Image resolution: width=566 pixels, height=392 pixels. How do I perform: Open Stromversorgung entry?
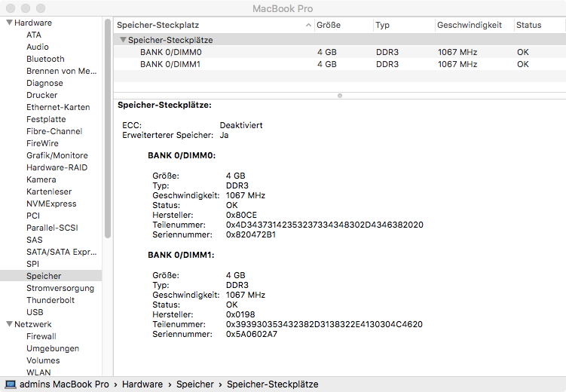[x=60, y=288]
